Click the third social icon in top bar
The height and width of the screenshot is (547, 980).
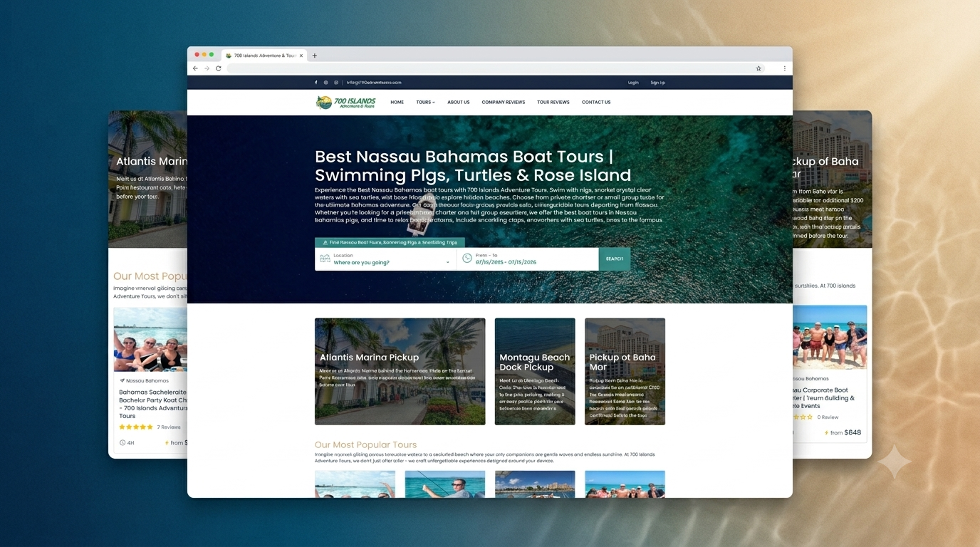pos(336,83)
